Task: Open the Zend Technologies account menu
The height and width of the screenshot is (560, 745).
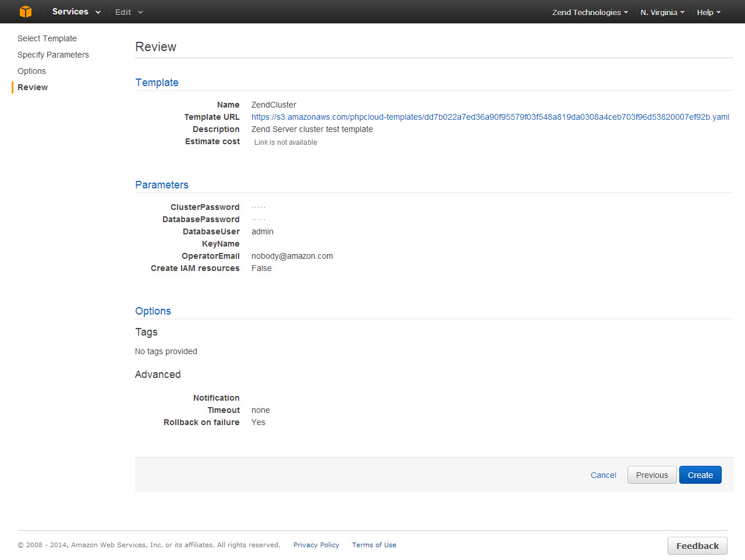Action: [x=590, y=12]
